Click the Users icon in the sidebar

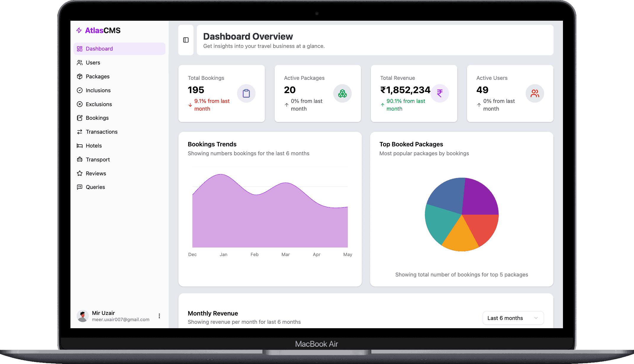point(79,62)
